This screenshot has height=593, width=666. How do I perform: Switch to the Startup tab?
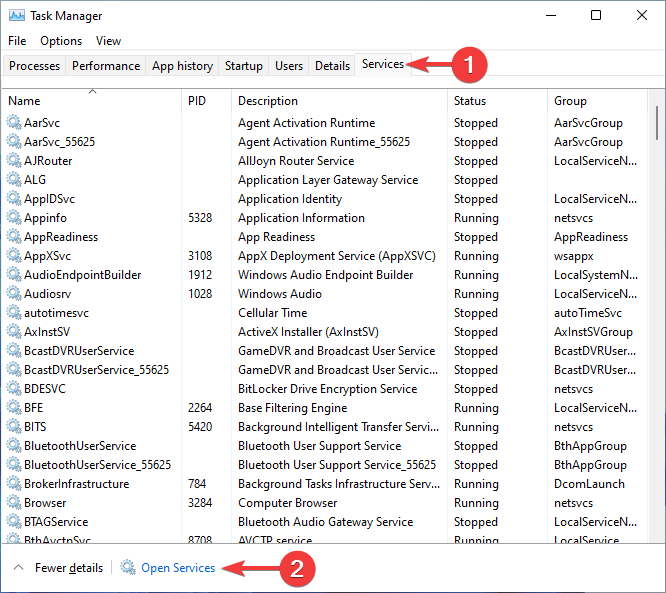point(244,66)
